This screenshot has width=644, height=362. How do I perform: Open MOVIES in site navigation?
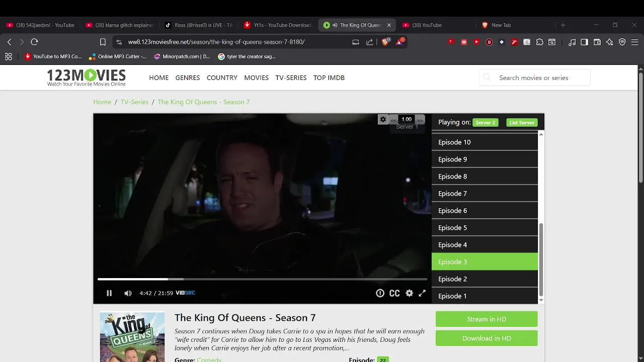pyautogui.click(x=257, y=77)
